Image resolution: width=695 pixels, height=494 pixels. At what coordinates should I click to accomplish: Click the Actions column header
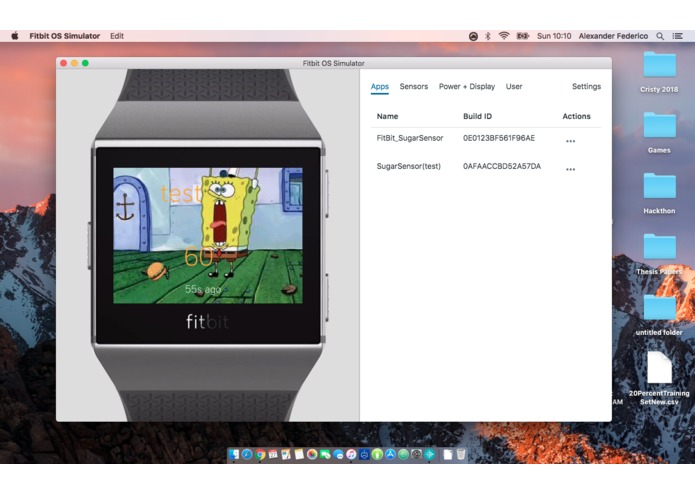pos(576,116)
